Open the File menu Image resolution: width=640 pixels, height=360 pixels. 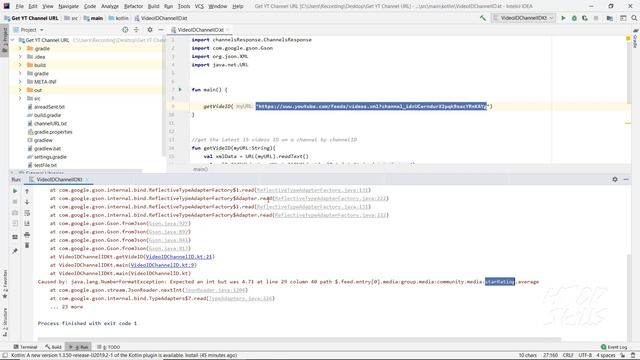20,6
